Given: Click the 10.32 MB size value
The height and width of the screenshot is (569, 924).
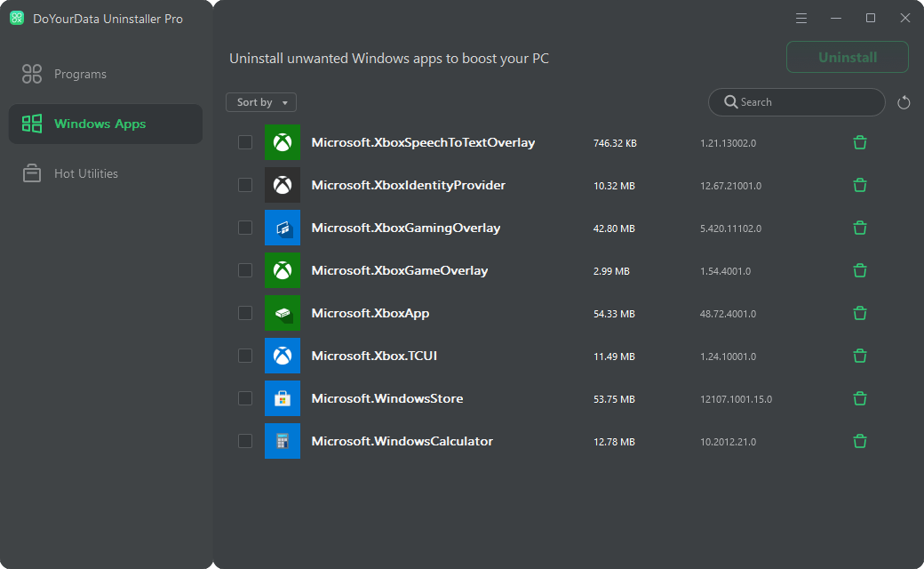Looking at the screenshot, I should click(x=614, y=186).
